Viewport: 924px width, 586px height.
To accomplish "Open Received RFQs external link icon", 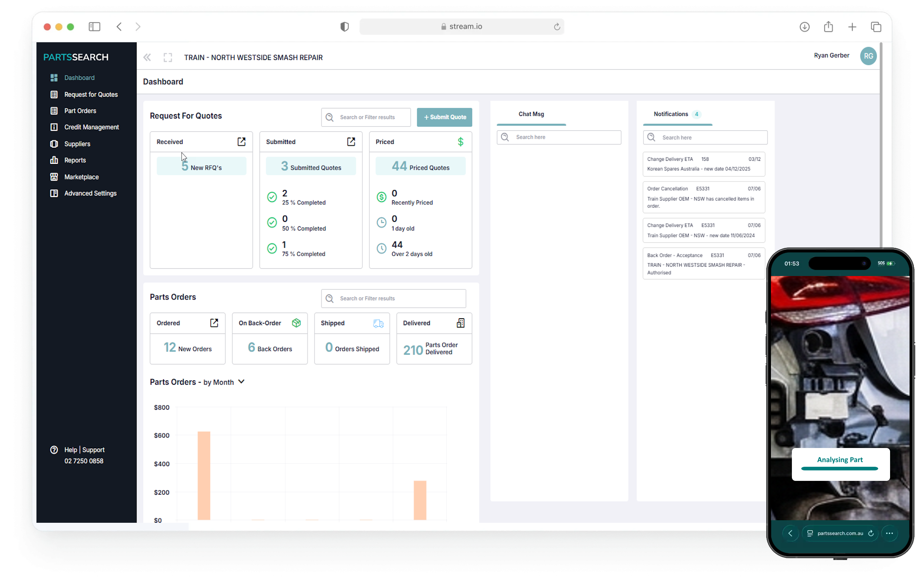I will coord(241,142).
